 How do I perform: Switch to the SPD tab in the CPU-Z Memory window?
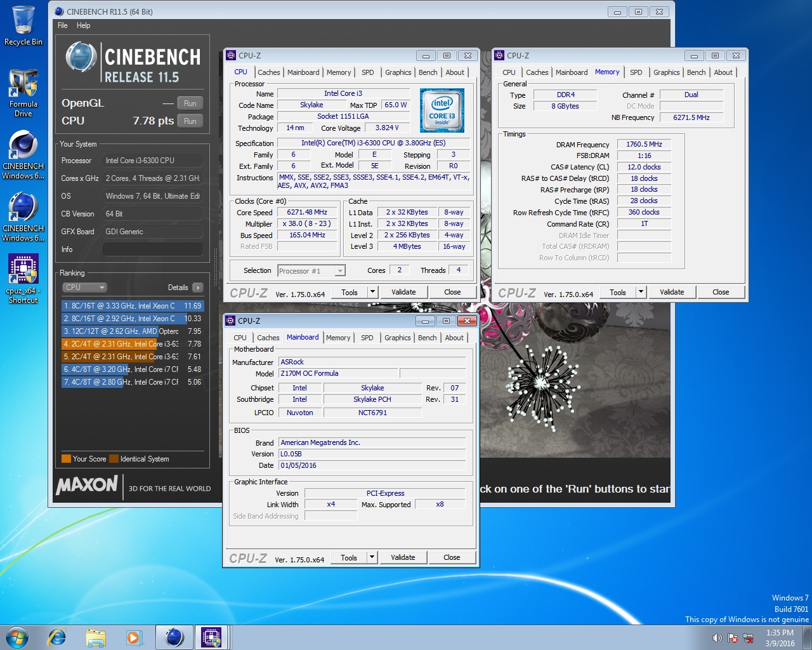[636, 72]
